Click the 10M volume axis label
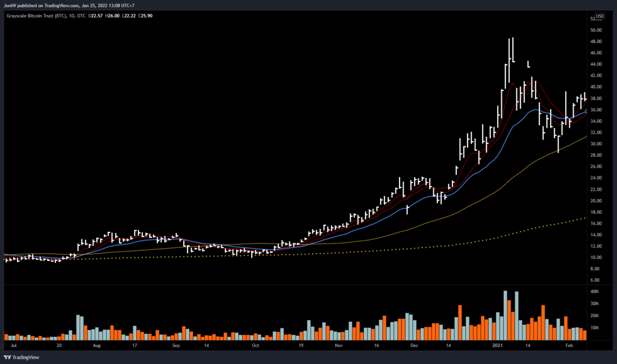 click(x=596, y=328)
